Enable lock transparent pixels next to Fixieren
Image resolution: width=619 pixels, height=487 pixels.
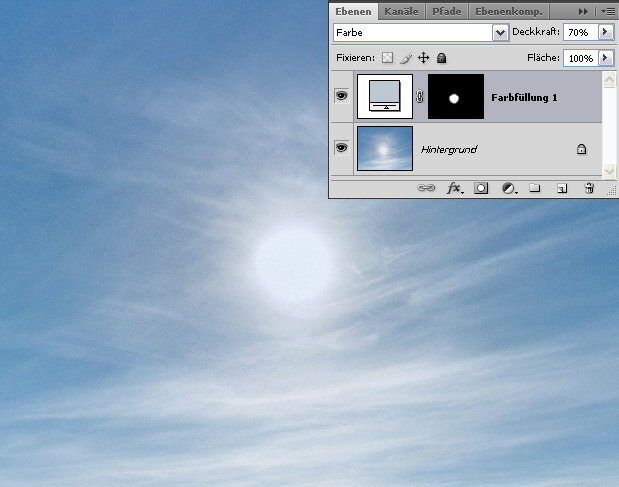[x=388, y=59]
